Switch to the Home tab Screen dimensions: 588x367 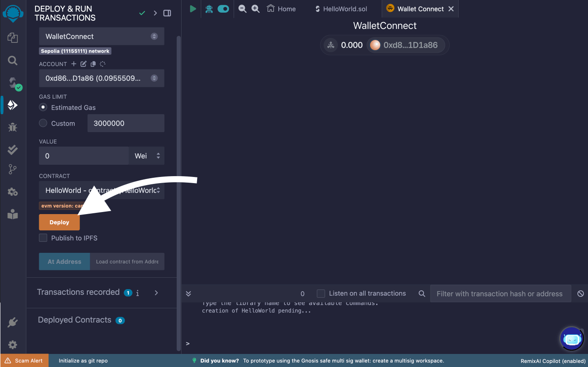(281, 9)
